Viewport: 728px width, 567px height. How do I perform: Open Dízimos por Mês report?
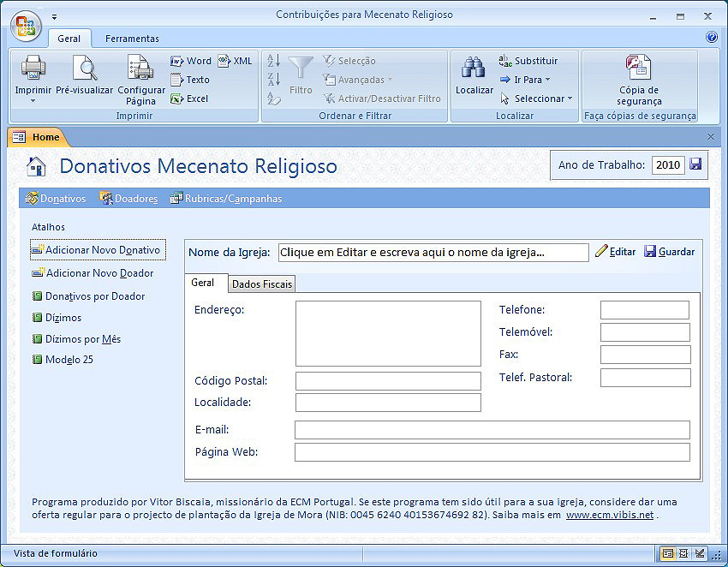(76, 339)
